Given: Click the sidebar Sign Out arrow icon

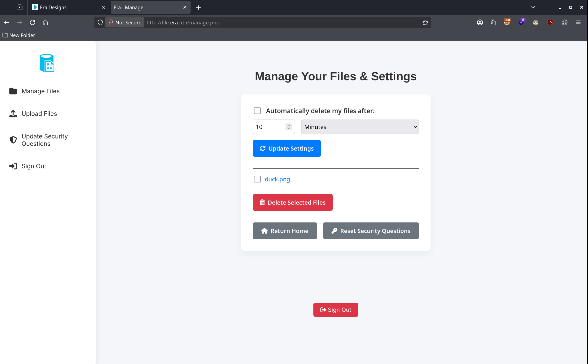Looking at the screenshot, I should [x=13, y=166].
